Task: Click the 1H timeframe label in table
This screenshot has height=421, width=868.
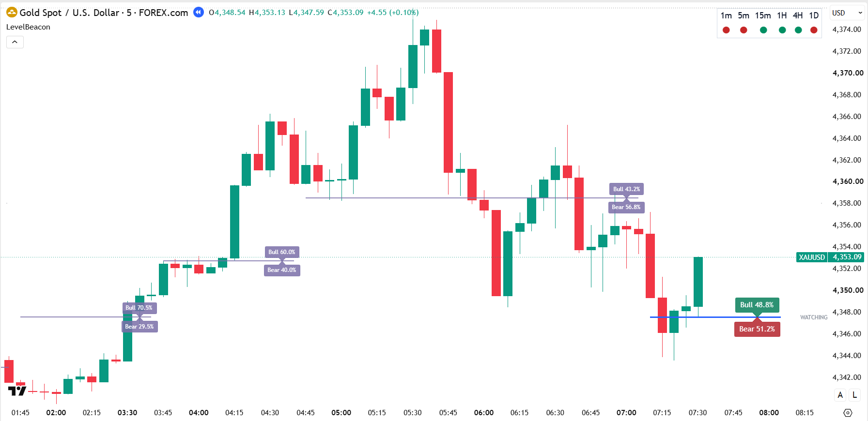Action: 782,15
